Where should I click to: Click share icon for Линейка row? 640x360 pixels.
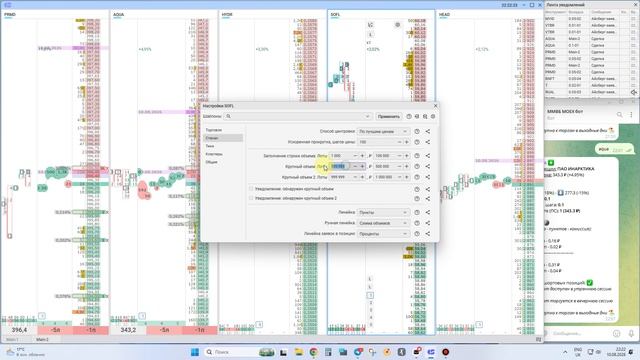(427, 212)
